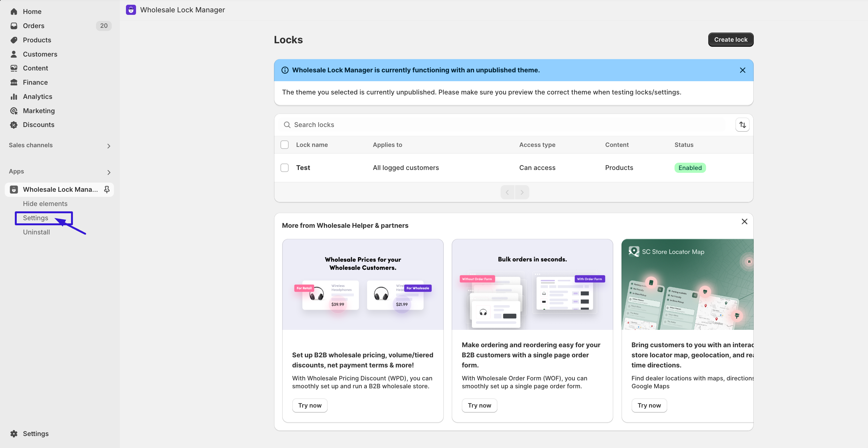Try now for Wholesale Order Form

[x=479, y=405]
